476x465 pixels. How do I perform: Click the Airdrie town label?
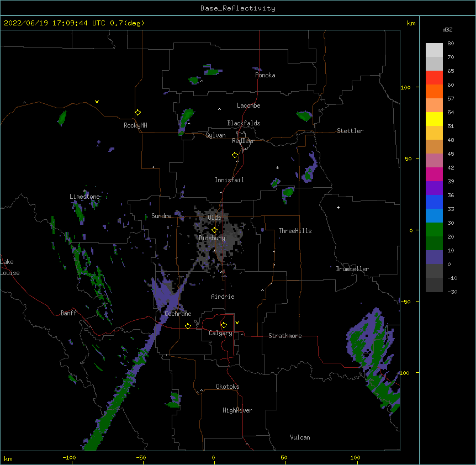pyautogui.click(x=223, y=297)
